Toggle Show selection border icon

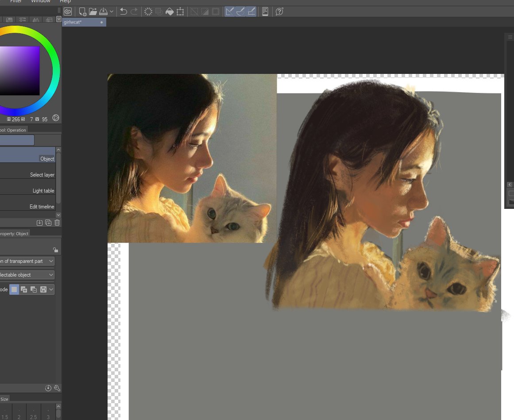point(216,12)
